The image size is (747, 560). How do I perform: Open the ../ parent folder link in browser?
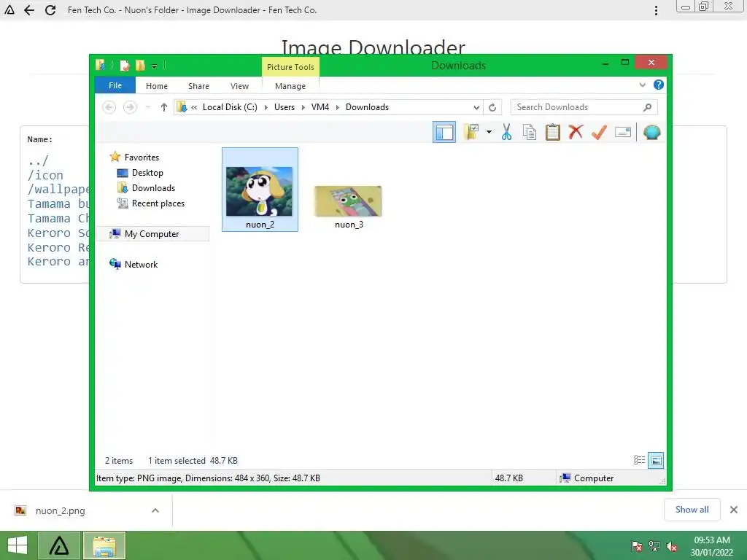pyautogui.click(x=38, y=160)
